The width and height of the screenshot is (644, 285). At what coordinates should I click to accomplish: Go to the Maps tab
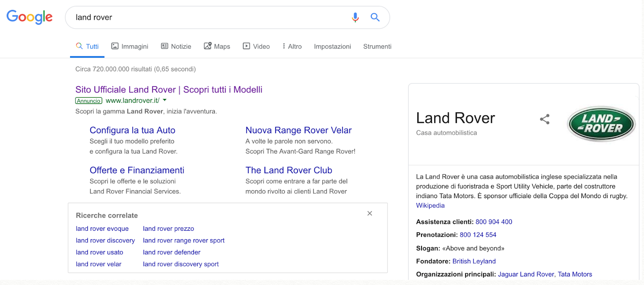(x=217, y=47)
